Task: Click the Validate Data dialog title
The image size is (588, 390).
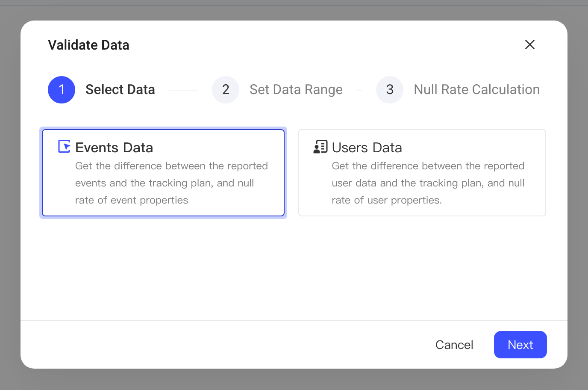Action: 88,45
